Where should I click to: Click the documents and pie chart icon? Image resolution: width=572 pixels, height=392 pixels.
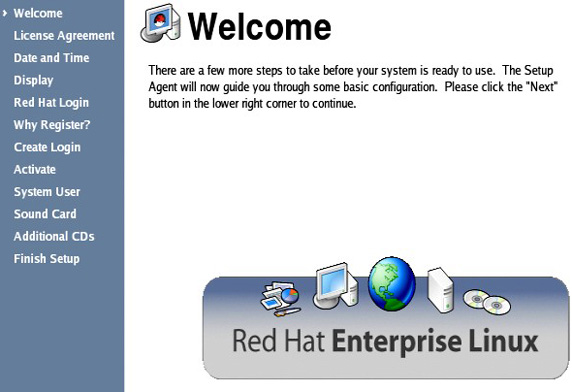pos(280,298)
